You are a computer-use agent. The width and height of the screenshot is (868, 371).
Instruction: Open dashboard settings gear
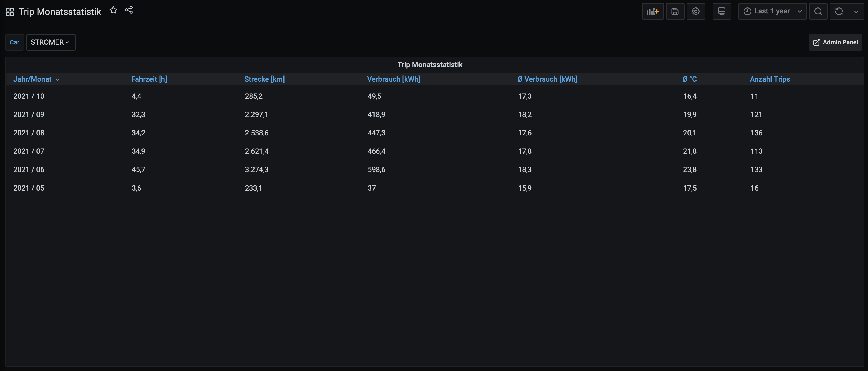coord(695,11)
